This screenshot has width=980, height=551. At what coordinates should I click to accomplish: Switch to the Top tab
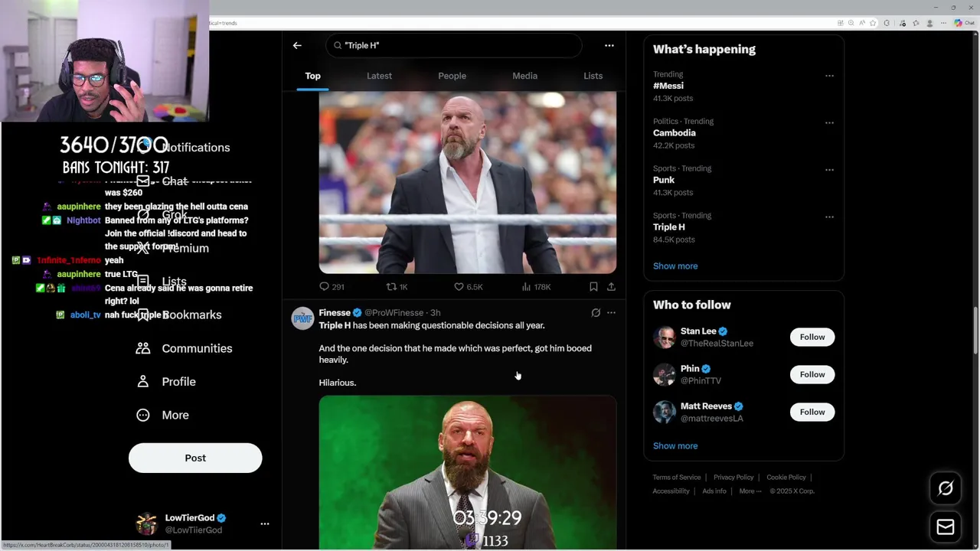[312, 76]
